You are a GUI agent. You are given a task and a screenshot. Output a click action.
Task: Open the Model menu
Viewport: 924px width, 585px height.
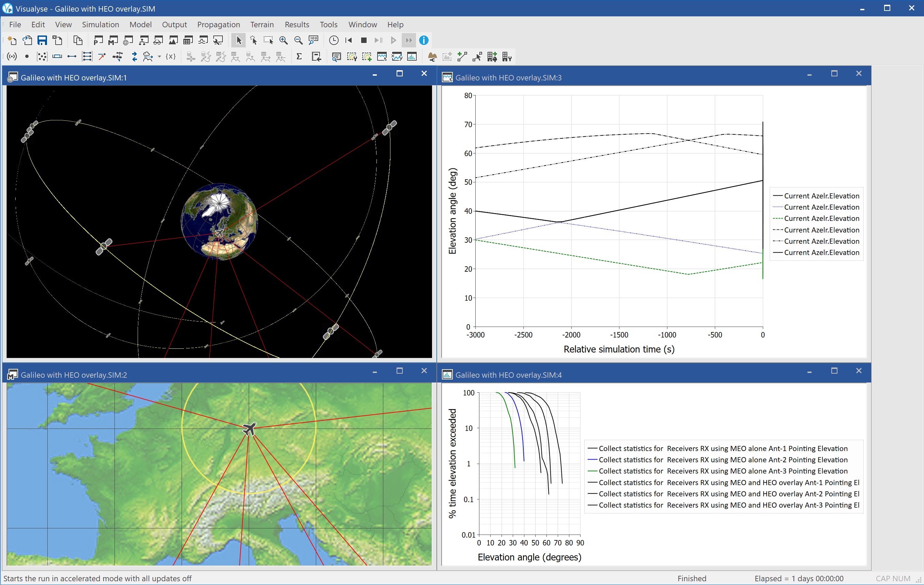click(140, 25)
